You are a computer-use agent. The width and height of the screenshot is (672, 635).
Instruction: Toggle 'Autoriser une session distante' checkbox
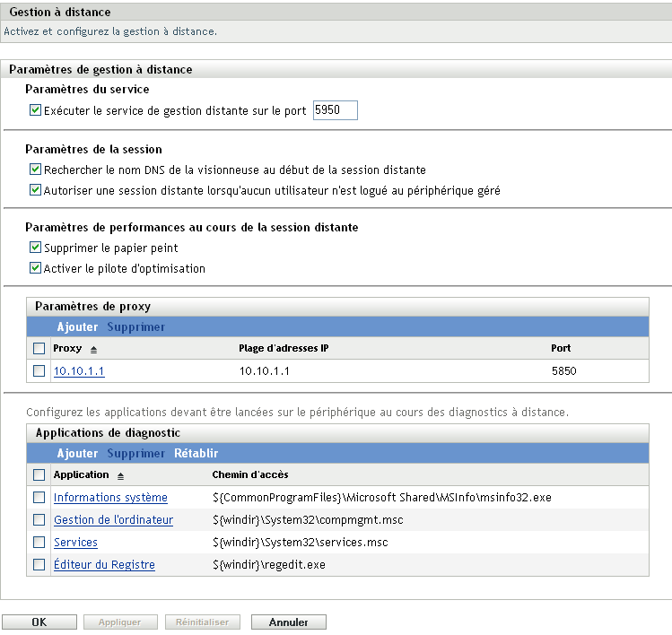[35, 190]
